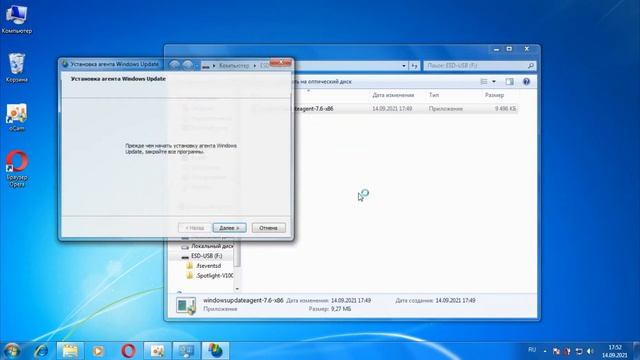Launch Internet Explorer from the taskbar

(x=41, y=351)
